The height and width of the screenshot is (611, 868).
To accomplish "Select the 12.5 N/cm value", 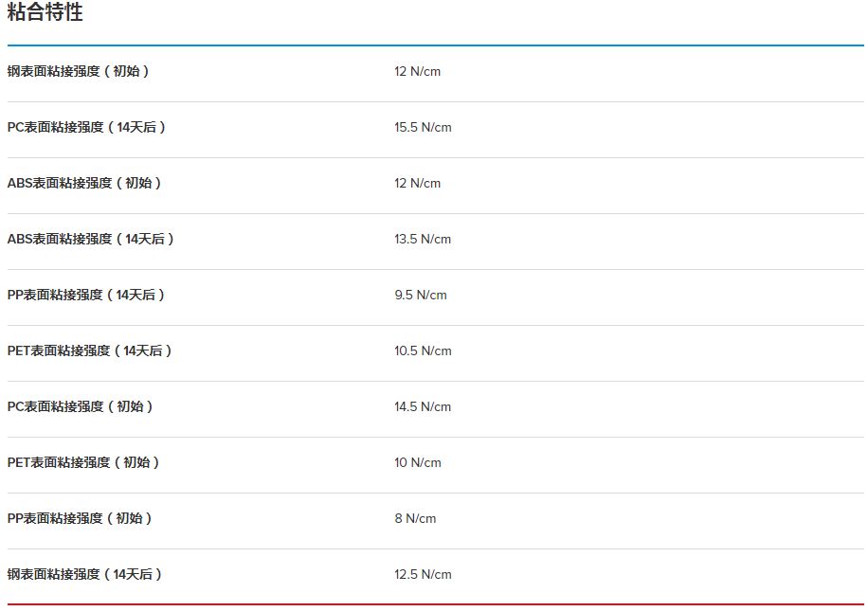I will pyautogui.click(x=423, y=575).
